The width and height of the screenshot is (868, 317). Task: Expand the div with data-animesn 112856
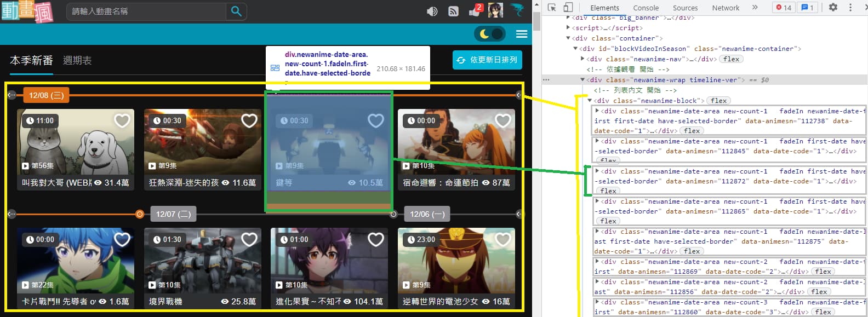pyautogui.click(x=597, y=282)
